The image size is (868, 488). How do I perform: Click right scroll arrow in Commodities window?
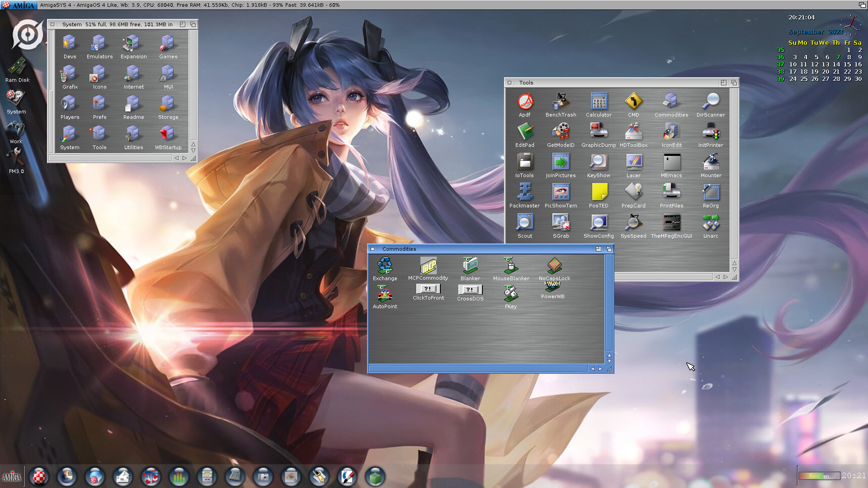(600, 369)
